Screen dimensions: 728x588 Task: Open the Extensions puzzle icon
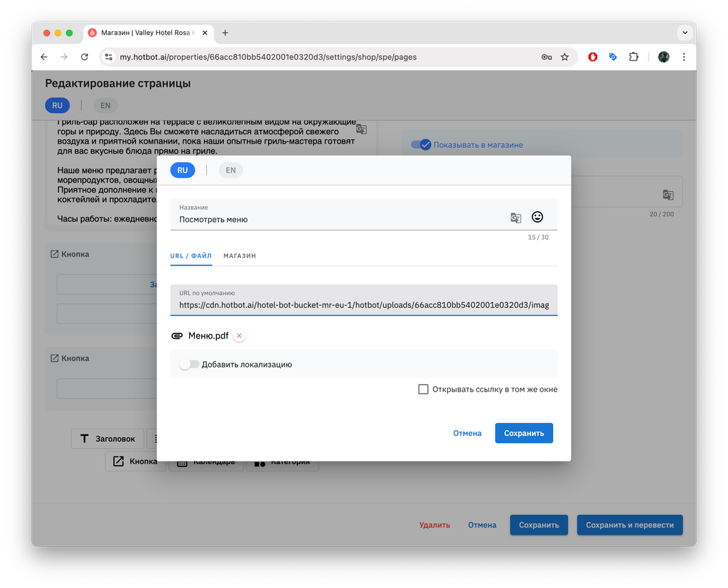click(x=633, y=57)
